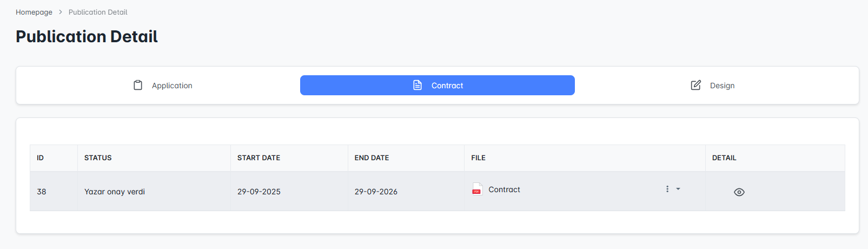Click the PDF file icon beside Contract
This screenshot has height=249, width=868.
[x=477, y=189]
